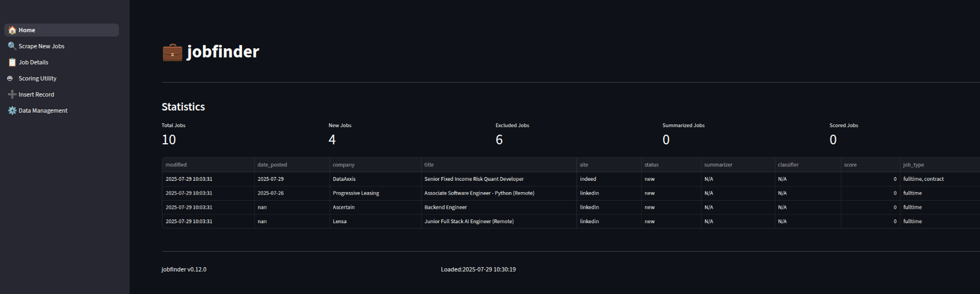Select the Backend Engineer title cell
Image resolution: width=980 pixels, height=294 pixels.
pos(445,207)
